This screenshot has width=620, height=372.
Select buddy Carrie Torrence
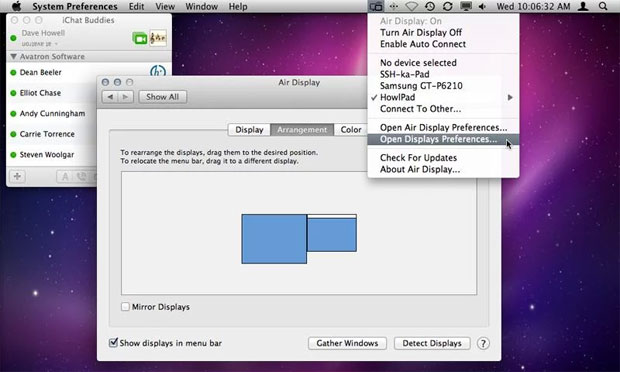(47, 134)
